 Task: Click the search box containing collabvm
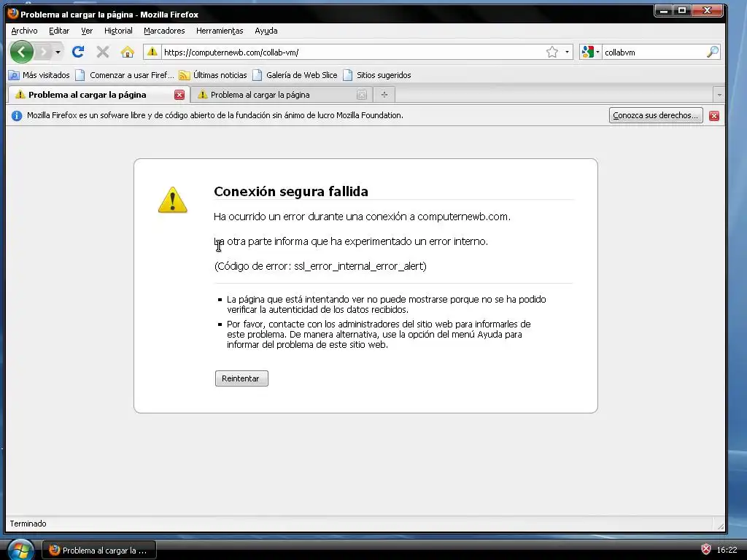pos(654,52)
